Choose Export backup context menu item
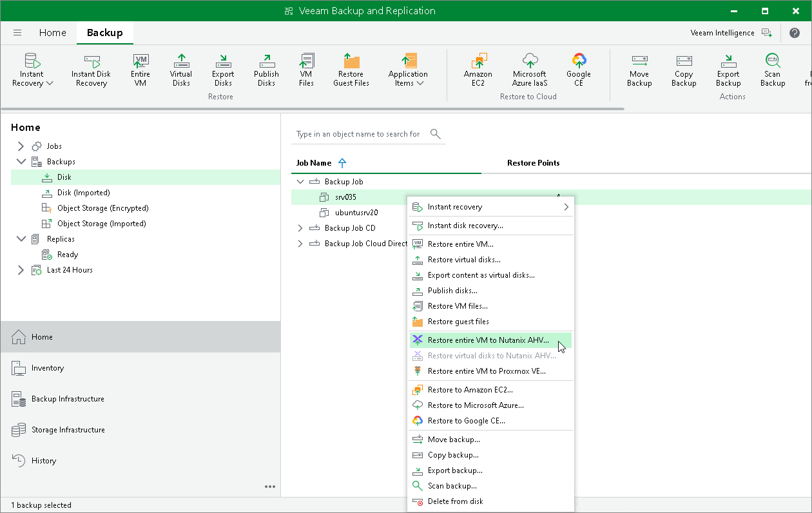This screenshot has height=513, width=812. point(490,470)
